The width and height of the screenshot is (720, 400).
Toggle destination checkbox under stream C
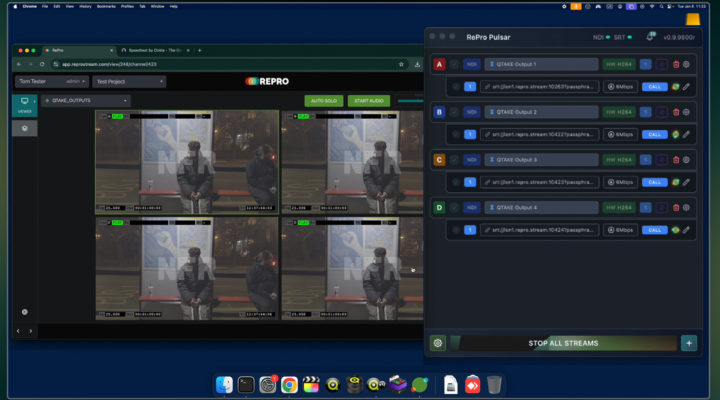[456, 182]
